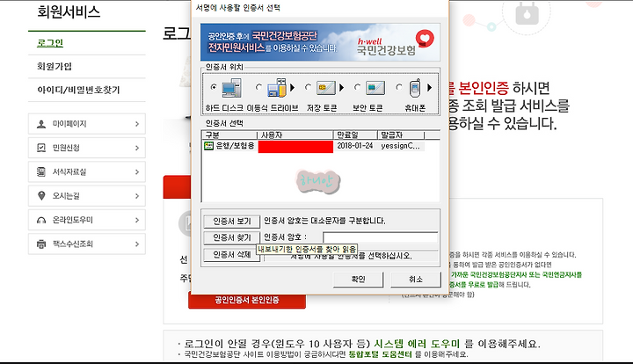Sort certificates by 만료일 column header

point(355,135)
